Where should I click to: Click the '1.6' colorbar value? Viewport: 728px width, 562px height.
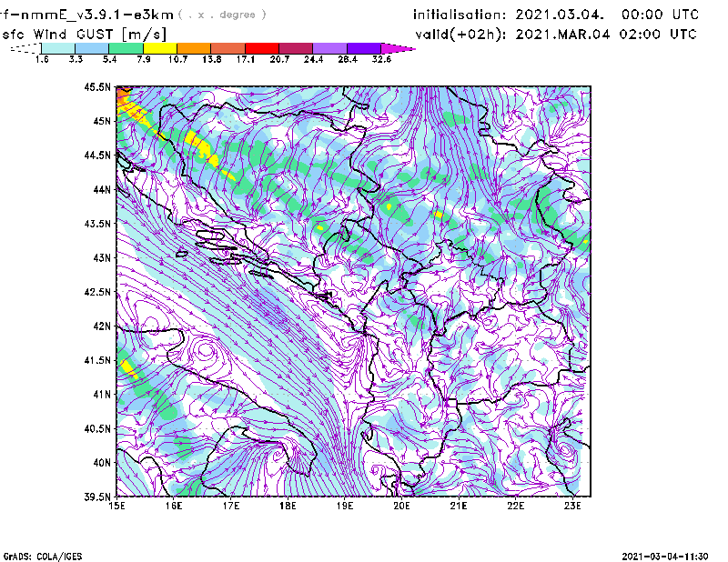(x=42, y=59)
